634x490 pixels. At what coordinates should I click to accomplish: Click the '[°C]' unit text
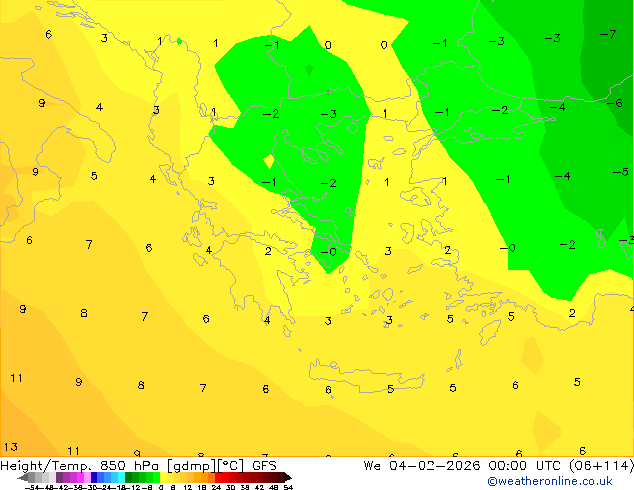pos(231,466)
